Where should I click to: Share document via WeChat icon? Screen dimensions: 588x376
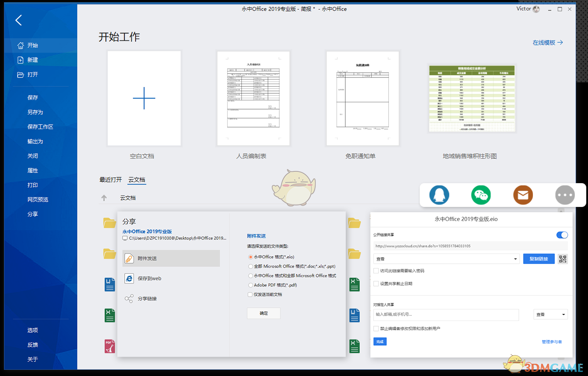[x=481, y=195]
